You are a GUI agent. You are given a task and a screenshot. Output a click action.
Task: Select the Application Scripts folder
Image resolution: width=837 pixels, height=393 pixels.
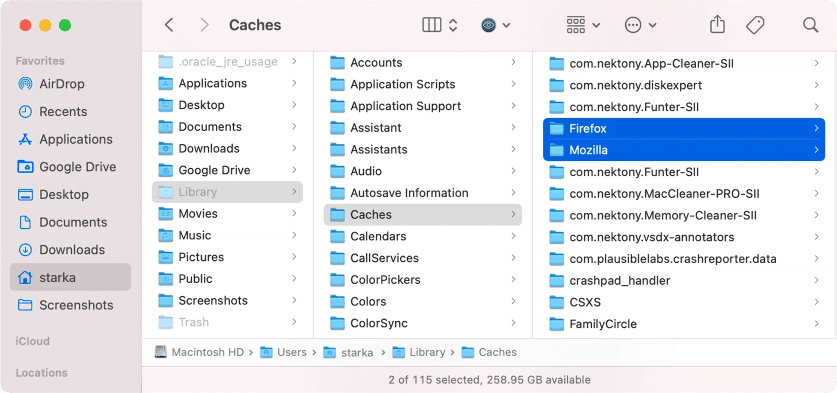coord(423,84)
